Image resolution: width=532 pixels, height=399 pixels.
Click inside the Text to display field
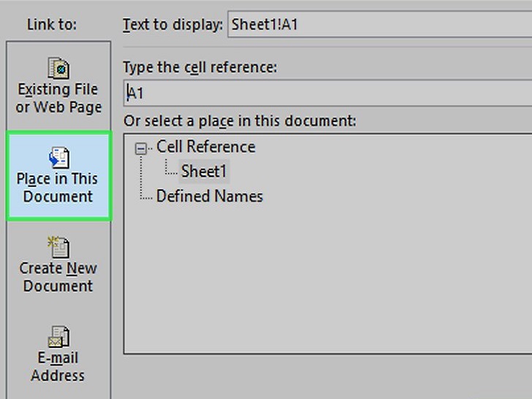point(380,24)
